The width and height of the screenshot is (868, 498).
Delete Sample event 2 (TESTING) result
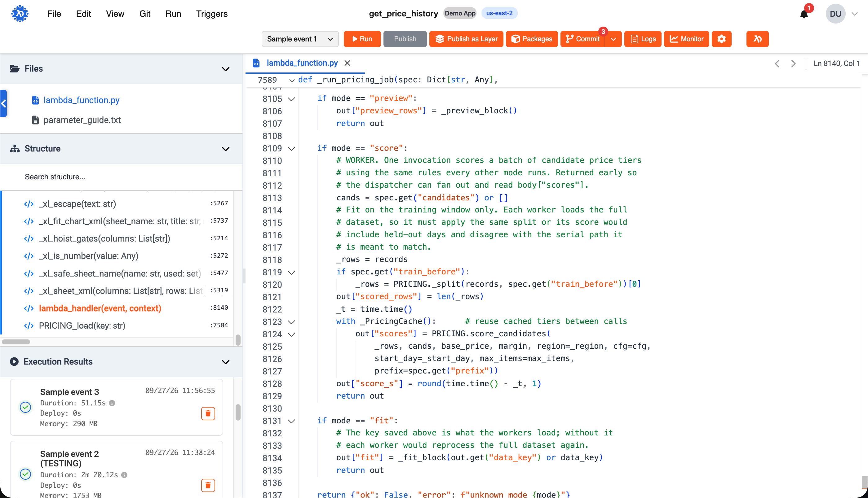pos(208,485)
